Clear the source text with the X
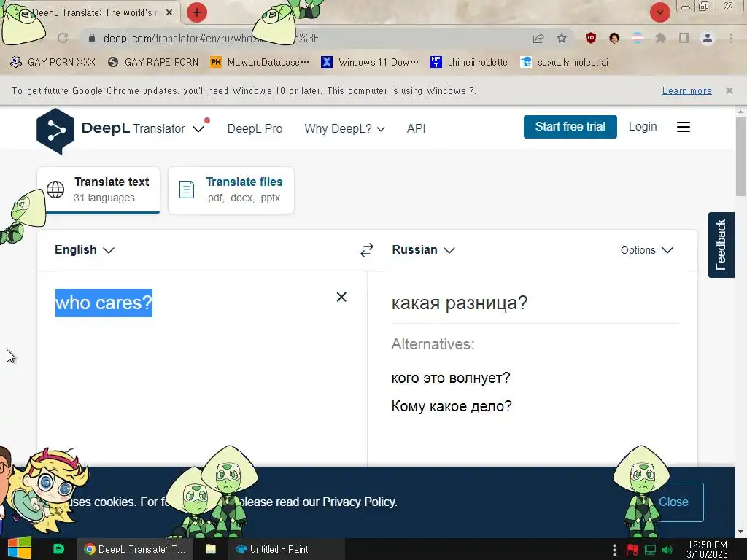 coord(341,297)
